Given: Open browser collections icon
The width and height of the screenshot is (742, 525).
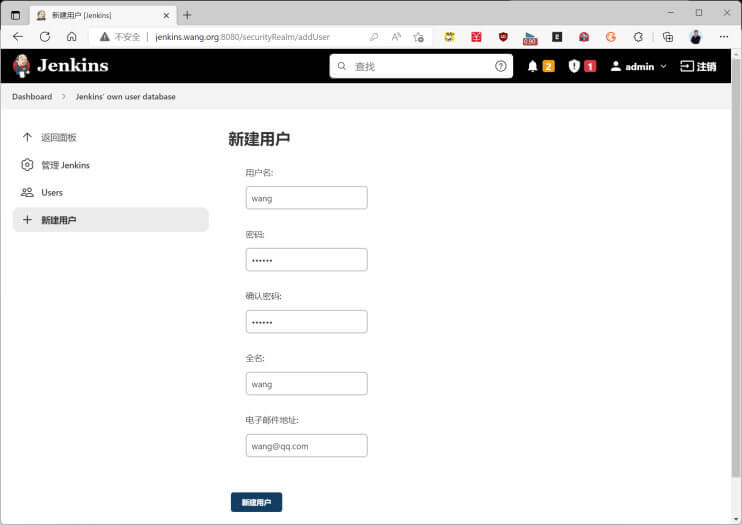Looking at the screenshot, I should [668, 37].
